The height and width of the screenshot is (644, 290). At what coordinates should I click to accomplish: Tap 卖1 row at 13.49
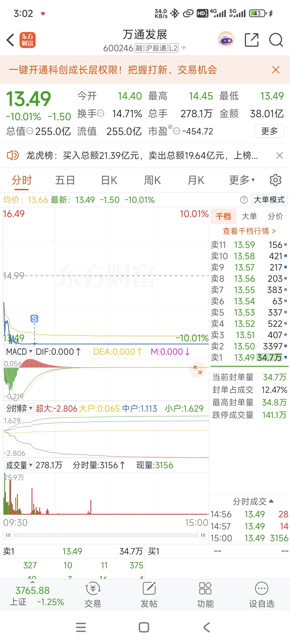[249, 357]
